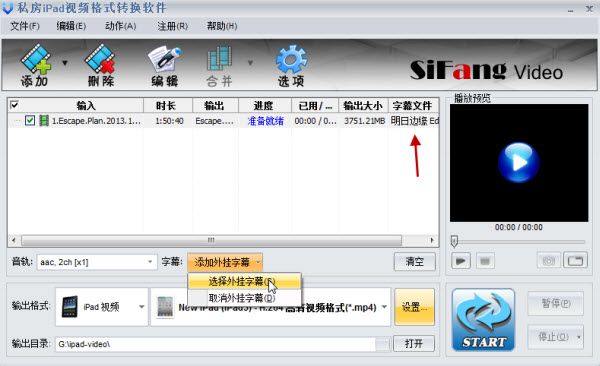This screenshot has height=366, width=600.
Task: Expand the dropdown arrow beside 添加
Action: tap(65, 63)
